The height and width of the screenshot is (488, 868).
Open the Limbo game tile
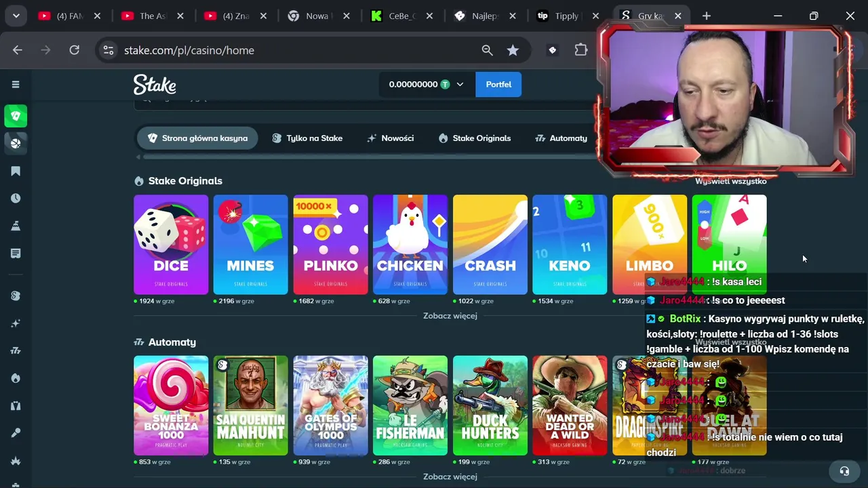pyautogui.click(x=650, y=245)
